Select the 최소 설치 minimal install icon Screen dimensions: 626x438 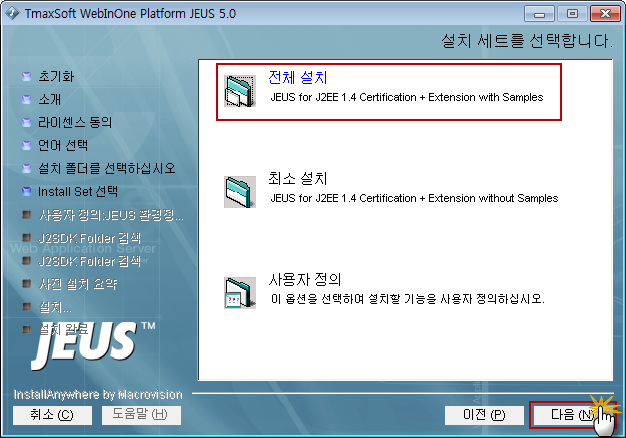click(x=240, y=192)
